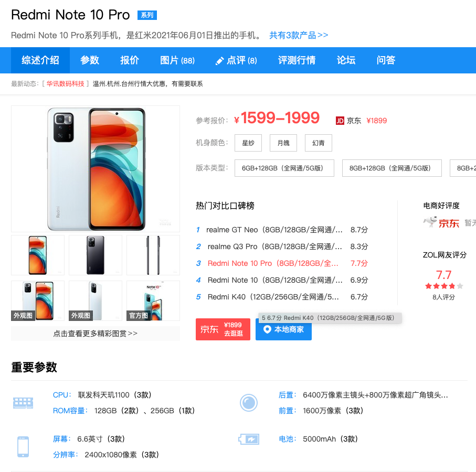Open the 图片 (88) tab
476x472 pixels.
[177, 60]
